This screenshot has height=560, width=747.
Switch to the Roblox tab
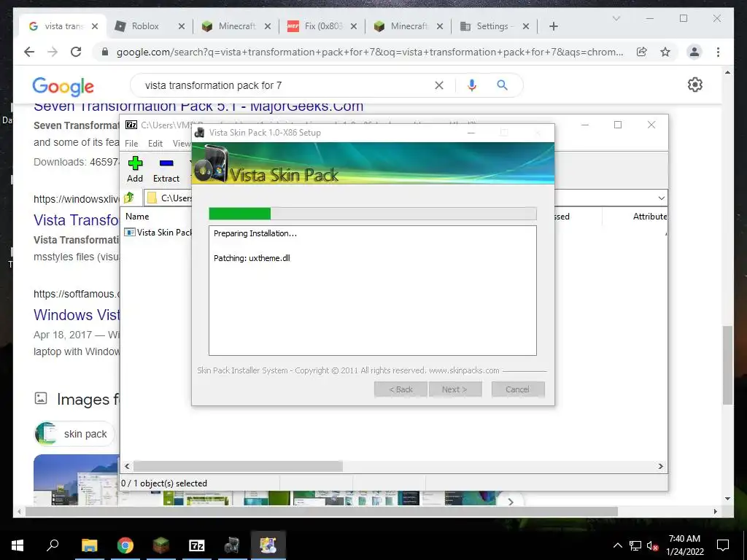tap(145, 26)
